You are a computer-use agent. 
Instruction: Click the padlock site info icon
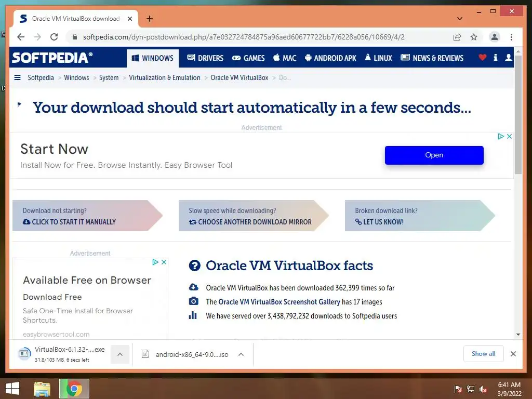pyautogui.click(x=75, y=37)
